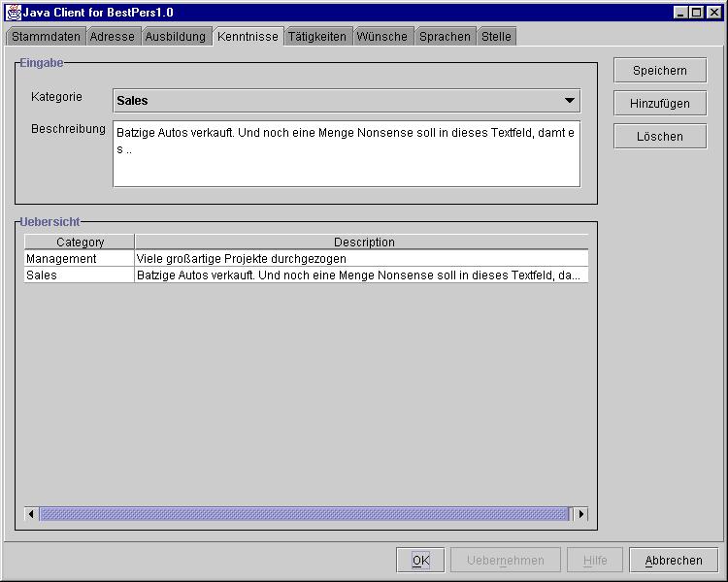Open the Kategorie dropdown arrow
Viewport: 728px width, 582px height.
570,101
